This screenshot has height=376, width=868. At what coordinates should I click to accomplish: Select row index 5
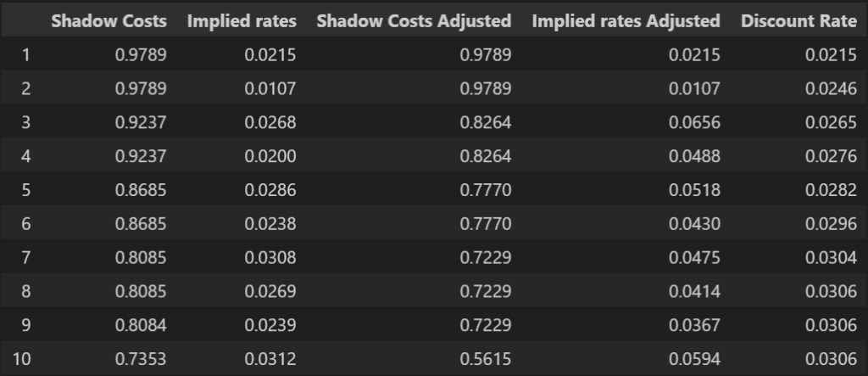point(26,190)
